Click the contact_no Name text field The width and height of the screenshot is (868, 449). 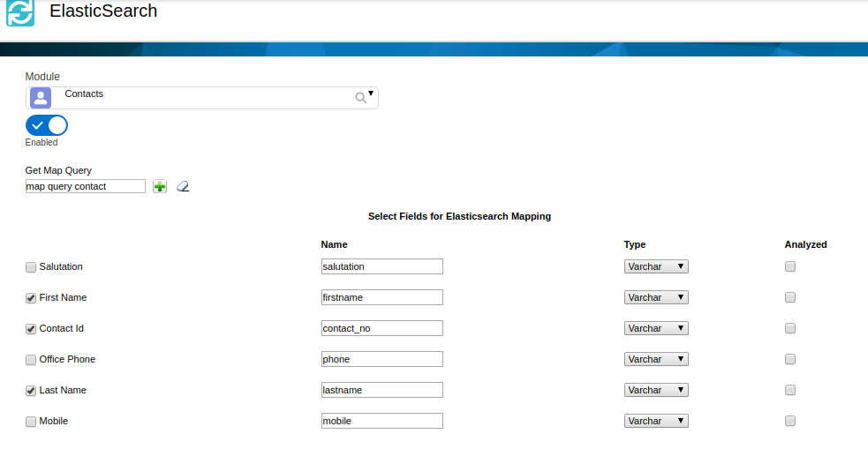pyautogui.click(x=381, y=328)
